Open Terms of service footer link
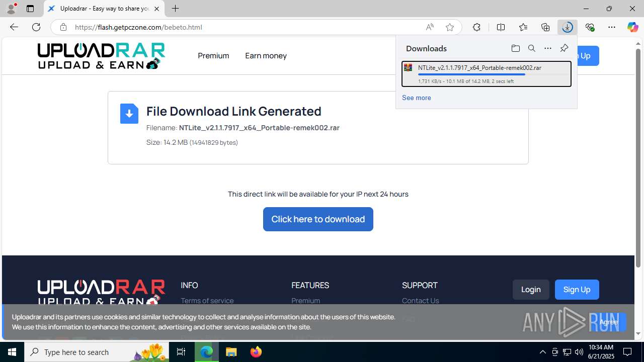The image size is (644, 362). pyautogui.click(x=207, y=301)
